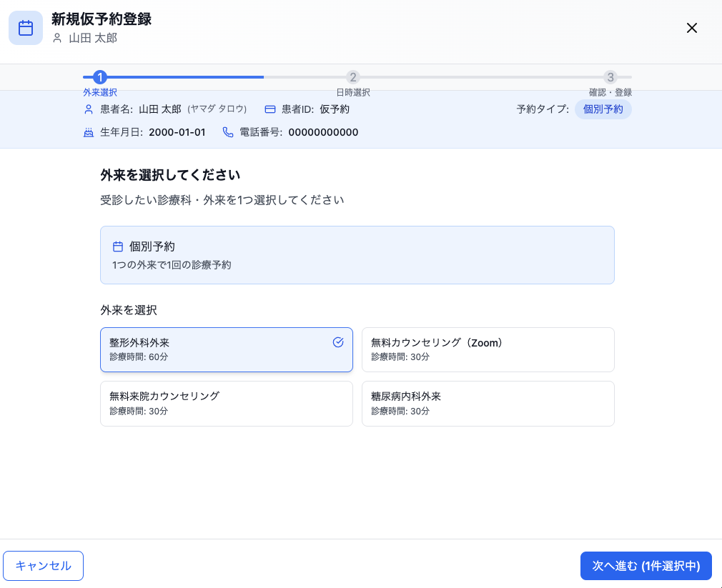Click the patient icon before 患者名

pos(89,109)
